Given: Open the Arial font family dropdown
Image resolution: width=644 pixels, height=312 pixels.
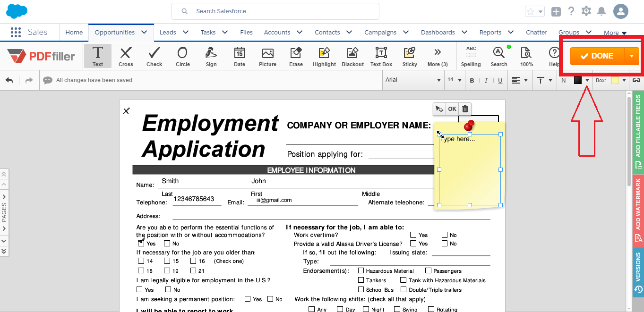Looking at the screenshot, I should click(x=413, y=80).
